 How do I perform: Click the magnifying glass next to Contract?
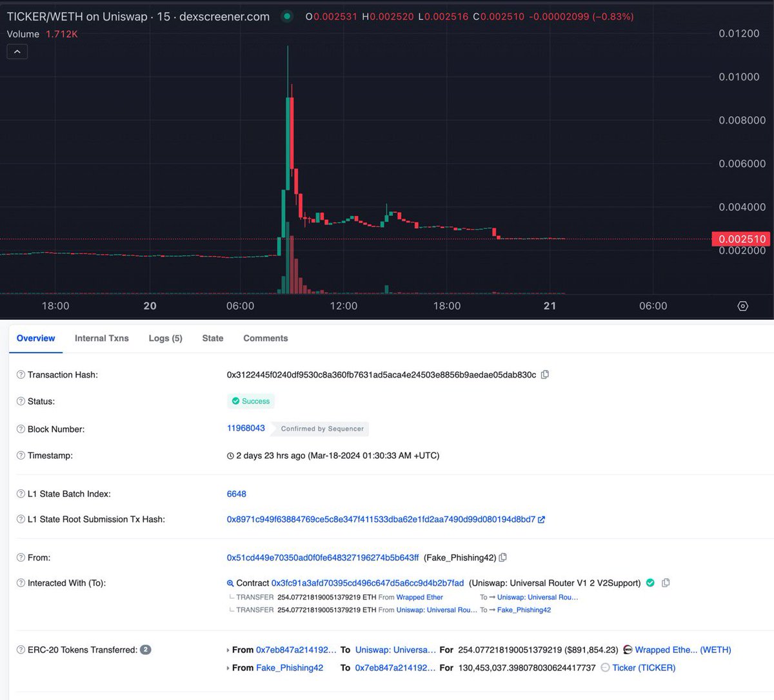[x=230, y=583]
